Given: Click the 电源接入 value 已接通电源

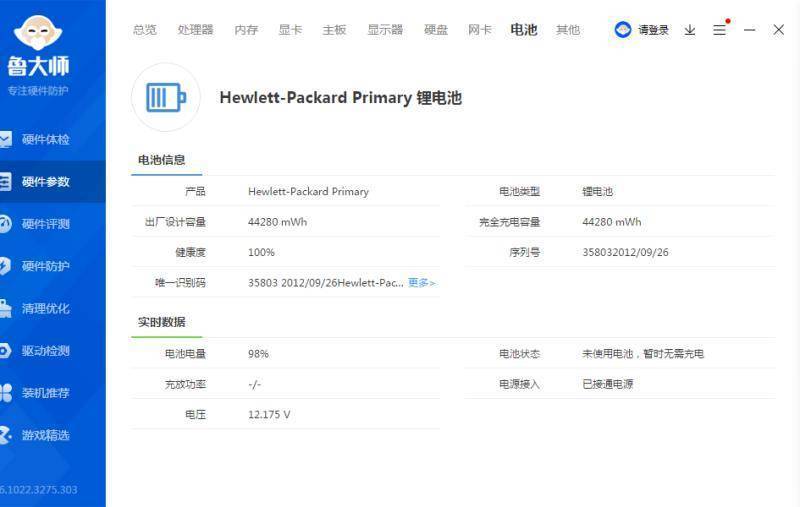Looking at the screenshot, I should pos(608,384).
